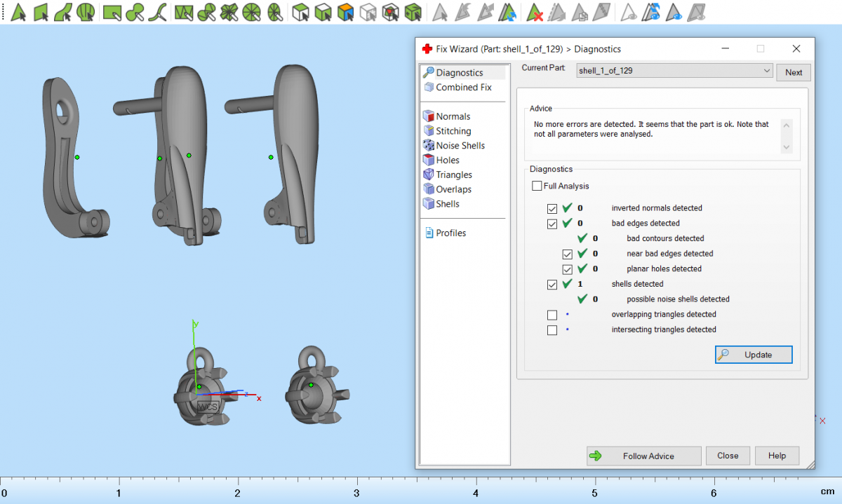The image size is (842, 504).
Task: Check overlapping triangles detected option
Action: [x=552, y=315]
